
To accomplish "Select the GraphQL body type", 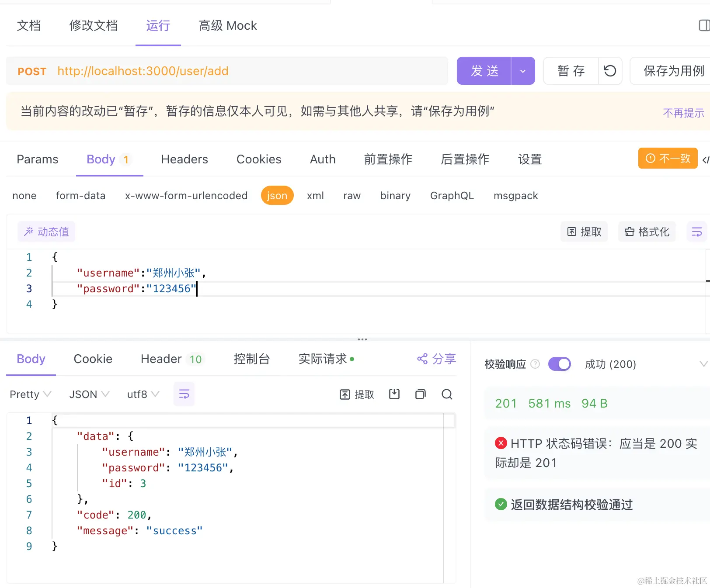I will click(x=452, y=196).
